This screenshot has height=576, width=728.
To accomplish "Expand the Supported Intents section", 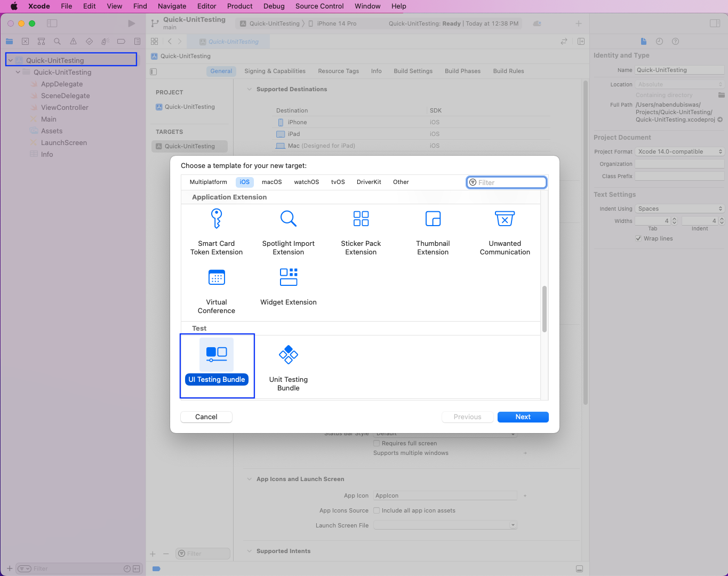I will [249, 551].
